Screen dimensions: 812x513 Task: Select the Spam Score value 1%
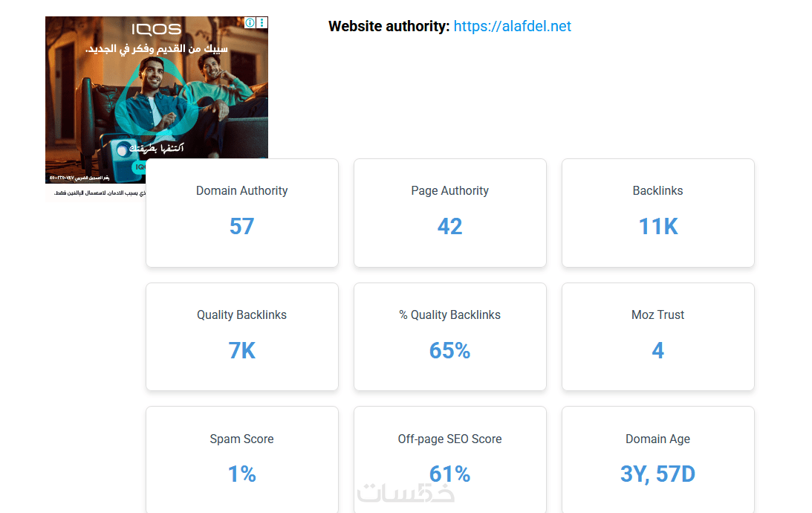point(242,474)
